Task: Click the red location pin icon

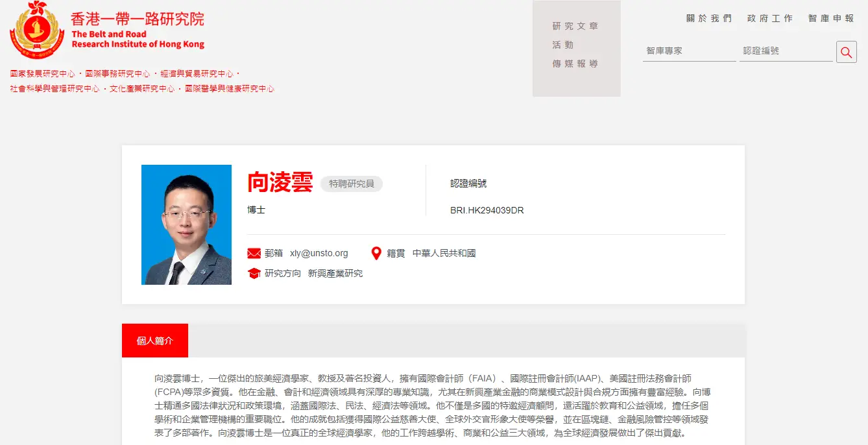Action: click(376, 253)
